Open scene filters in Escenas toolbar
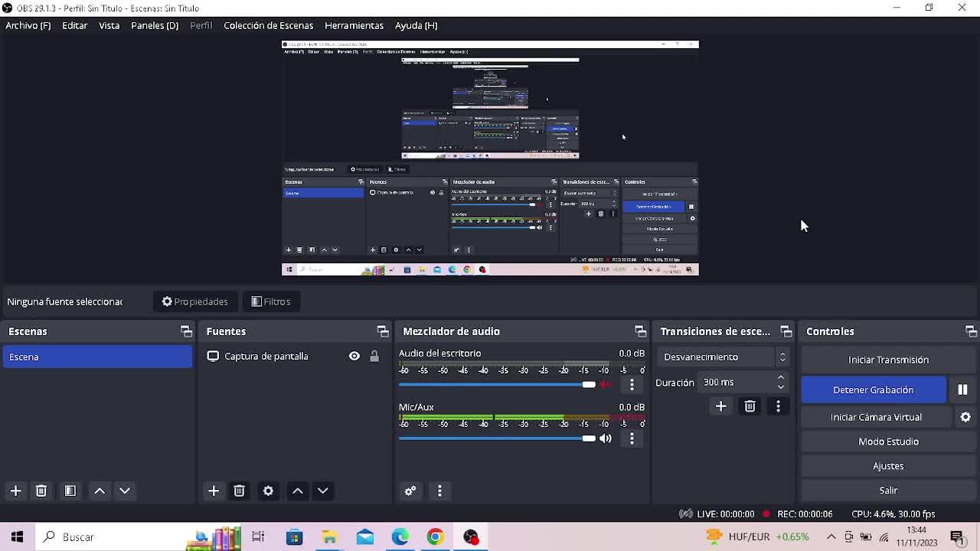980x551 pixels. coord(70,491)
